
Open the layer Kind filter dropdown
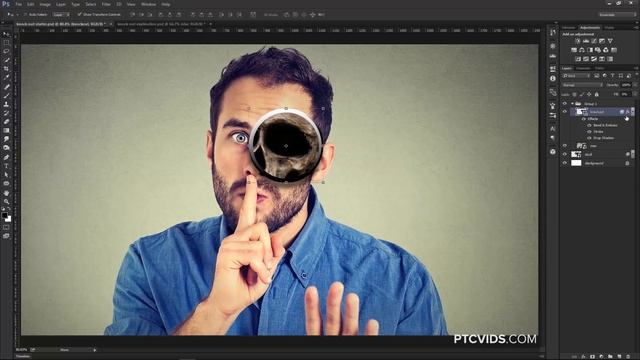tap(576, 76)
